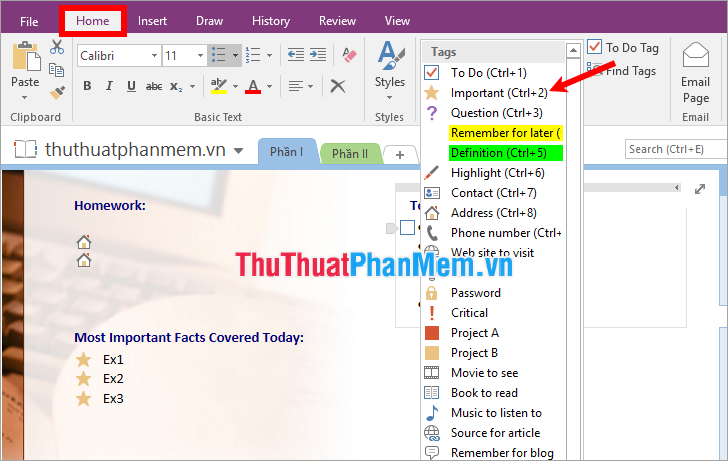Select the Source for article tag
Viewport: 728px width, 461px height.
coord(494,433)
